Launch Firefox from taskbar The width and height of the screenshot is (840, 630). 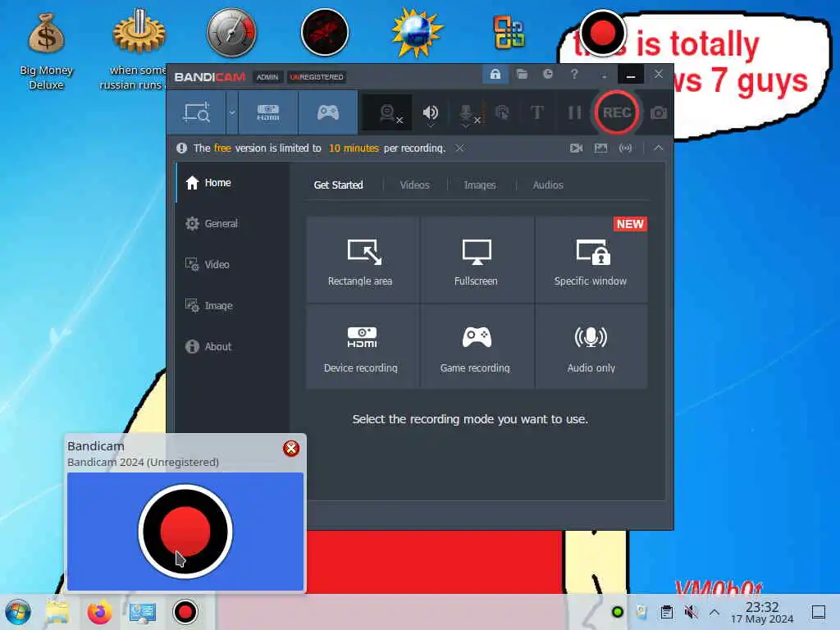click(99, 612)
